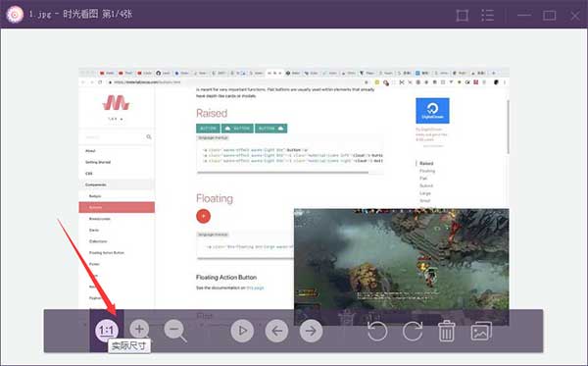
Task: Rotate the image counterclockwise
Action: (x=377, y=331)
